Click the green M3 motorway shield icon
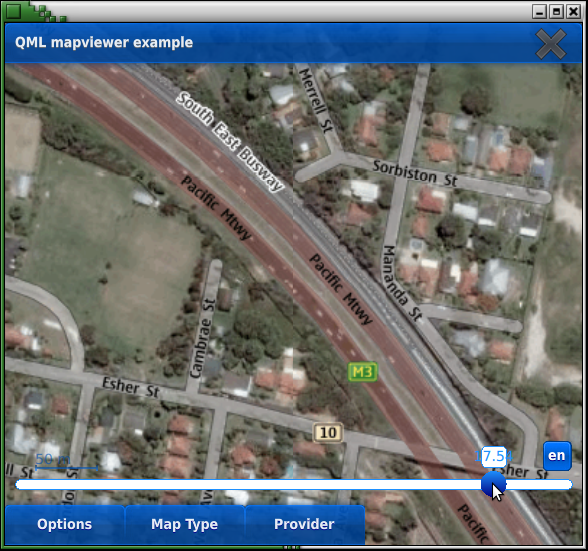The image size is (588, 551). [x=363, y=372]
